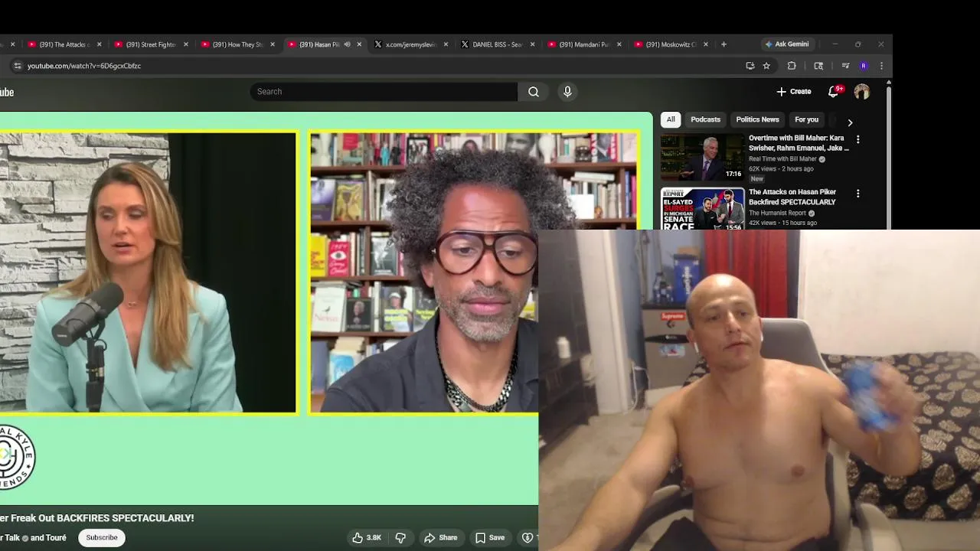This screenshot has width=980, height=551.
Task: Save the video to a playlist
Action: point(490,538)
